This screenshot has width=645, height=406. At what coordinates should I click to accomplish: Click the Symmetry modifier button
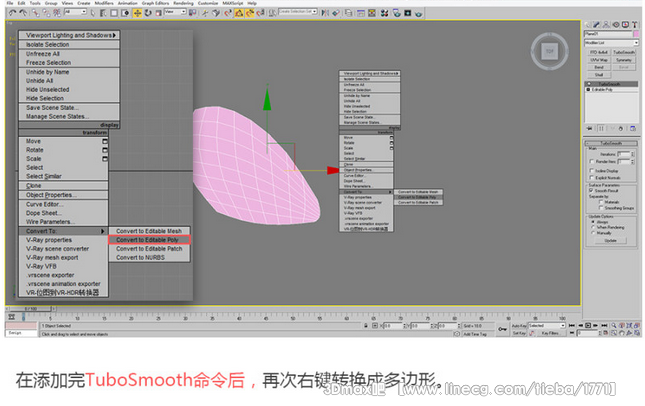point(624,60)
